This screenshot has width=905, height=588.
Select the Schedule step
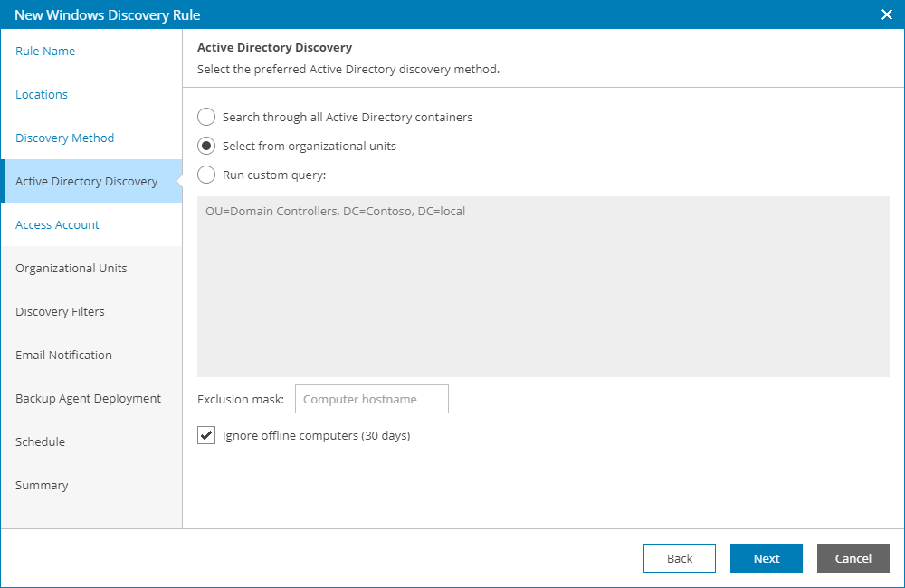(x=41, y=441)
